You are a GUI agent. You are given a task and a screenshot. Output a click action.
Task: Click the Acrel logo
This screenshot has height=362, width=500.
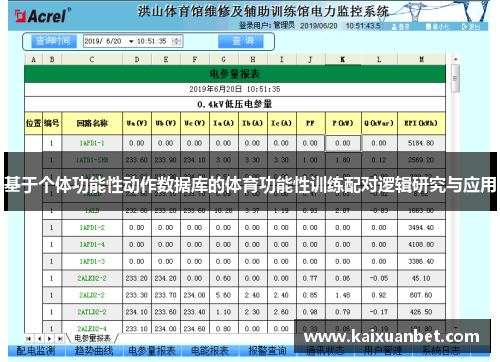tap(43, 16)
